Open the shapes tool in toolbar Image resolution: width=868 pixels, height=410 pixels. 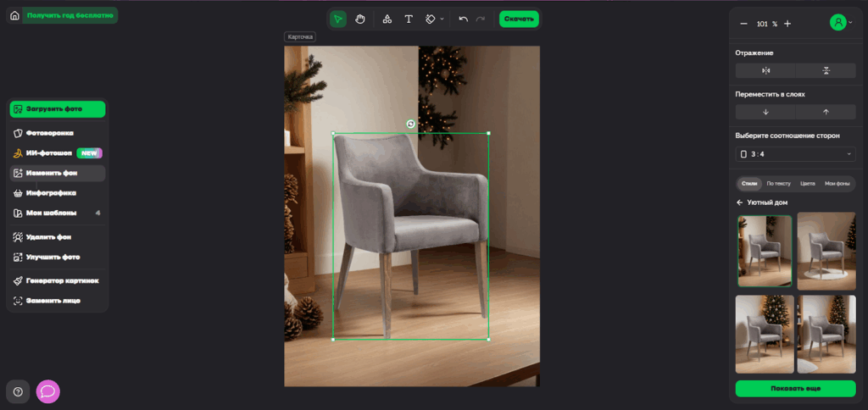pos(387,19)
